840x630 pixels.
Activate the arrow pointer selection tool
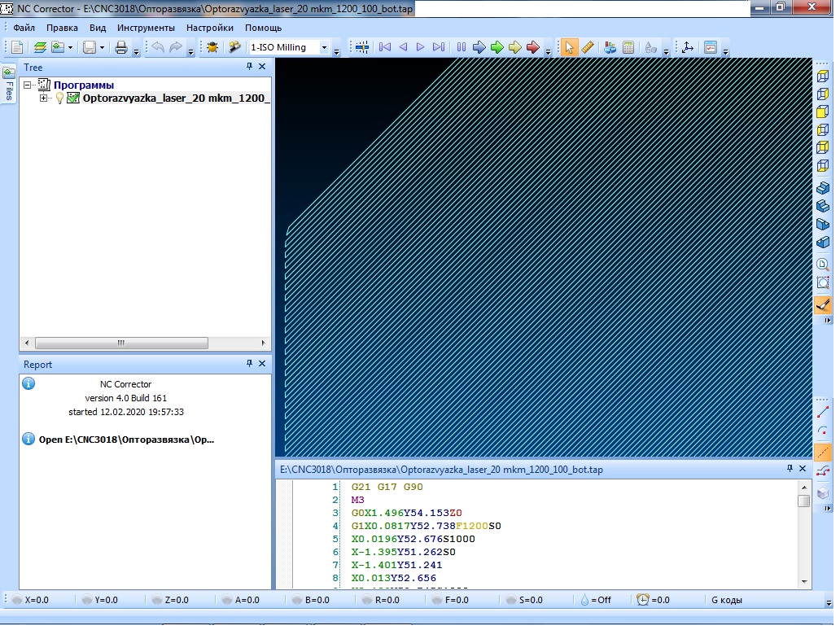569,47
